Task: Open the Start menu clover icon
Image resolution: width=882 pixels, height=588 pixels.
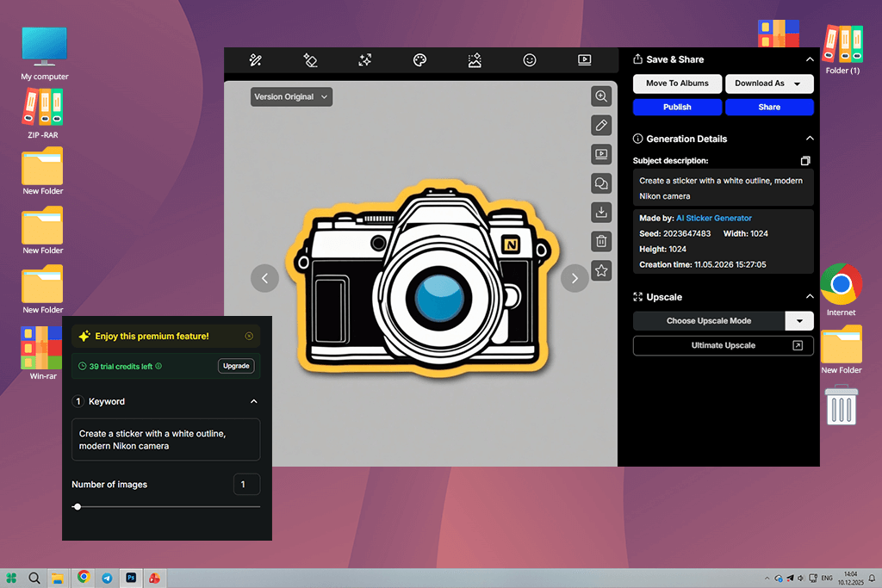Action: (x=11, y=578)
